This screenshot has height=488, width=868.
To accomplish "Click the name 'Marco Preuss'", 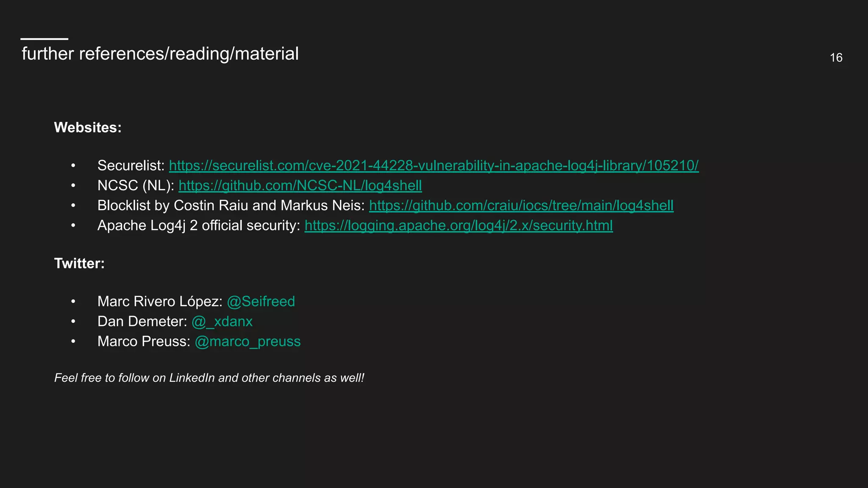I will 142,341.
